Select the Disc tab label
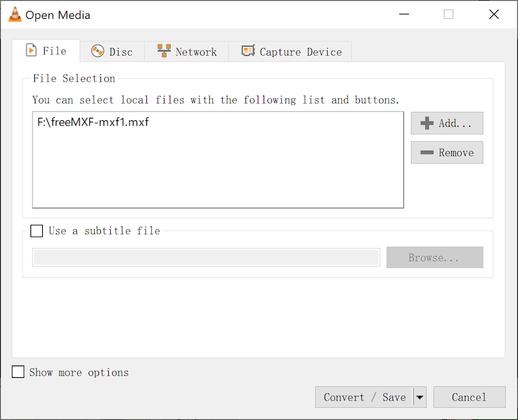Viewport: 518px width, 420px height. (x=120, y=52)
